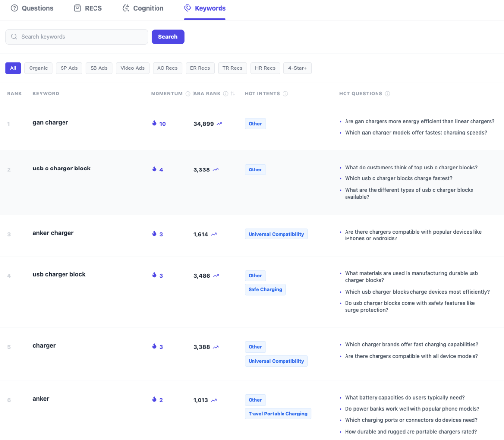The width and height of the screenshot is (504, 440).
Task: Click flame icon for usb c charger block
Action: coord(154,169)
